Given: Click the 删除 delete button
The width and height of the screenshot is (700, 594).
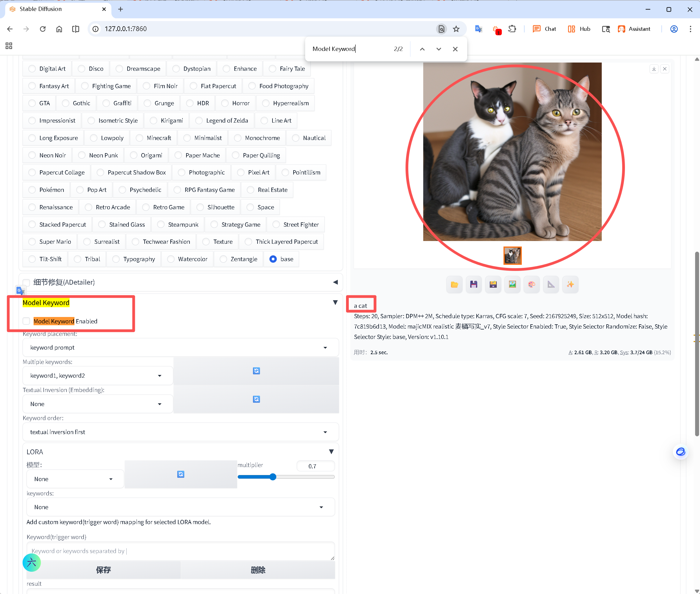Looking at the screenshot, I should (258, 570).
